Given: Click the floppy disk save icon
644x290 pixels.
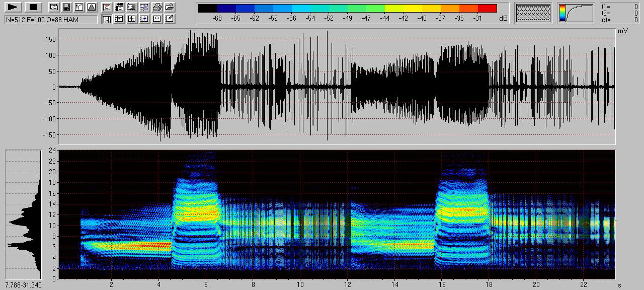Looking at the screenshot, I should [66, 7].
